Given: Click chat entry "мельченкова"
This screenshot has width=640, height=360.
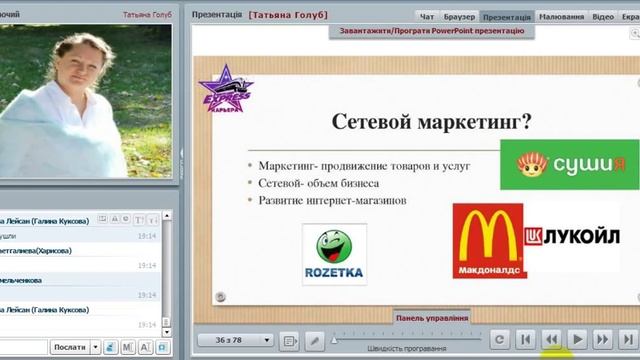Looking at the screenshot, I should tap(21, 280).
